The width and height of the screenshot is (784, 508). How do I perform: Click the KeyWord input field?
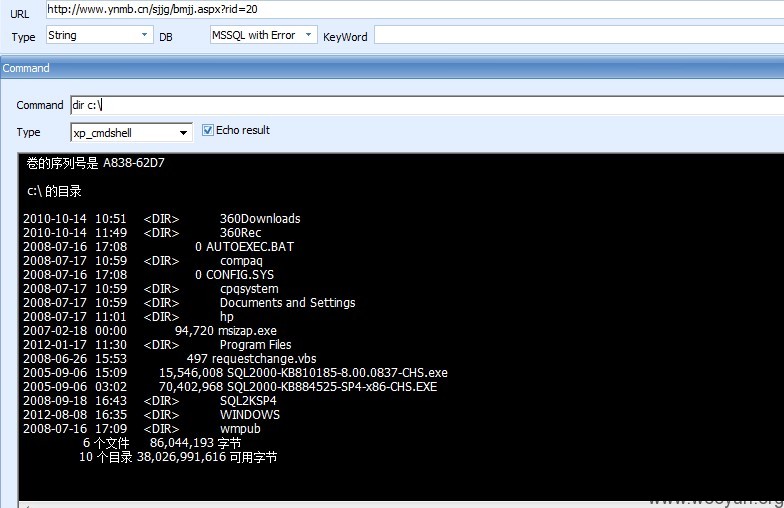click(579, 36)
